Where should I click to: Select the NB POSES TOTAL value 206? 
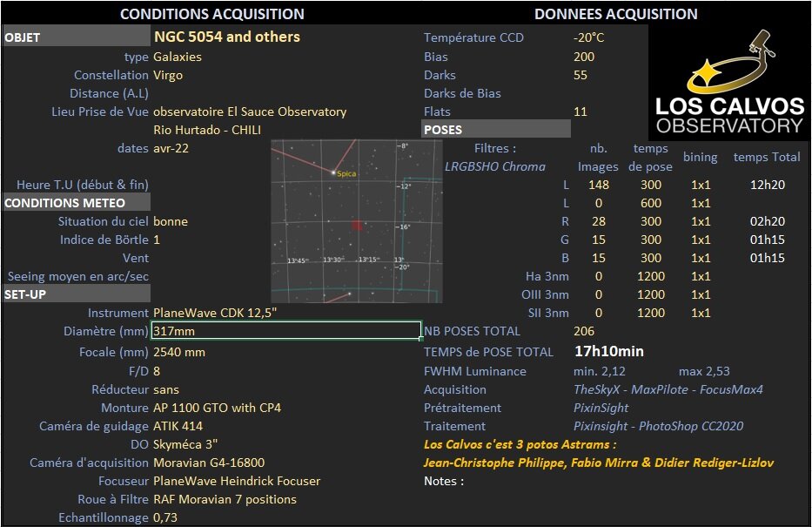(584, 331)
